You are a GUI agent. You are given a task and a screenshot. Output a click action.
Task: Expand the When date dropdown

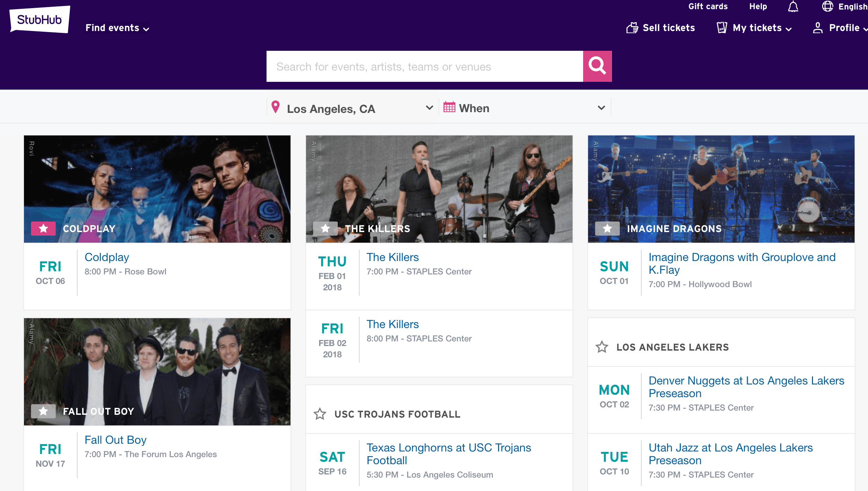[x=601, y=108]
